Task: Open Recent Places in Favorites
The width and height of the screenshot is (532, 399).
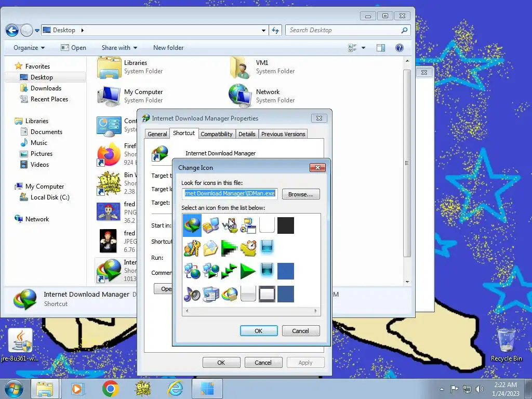Action: pyautogui.click(x=49, y=99)
